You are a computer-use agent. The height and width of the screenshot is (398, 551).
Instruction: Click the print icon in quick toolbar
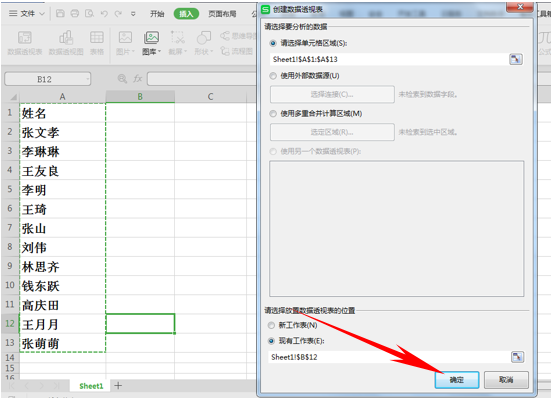click(x=75, y=14)
